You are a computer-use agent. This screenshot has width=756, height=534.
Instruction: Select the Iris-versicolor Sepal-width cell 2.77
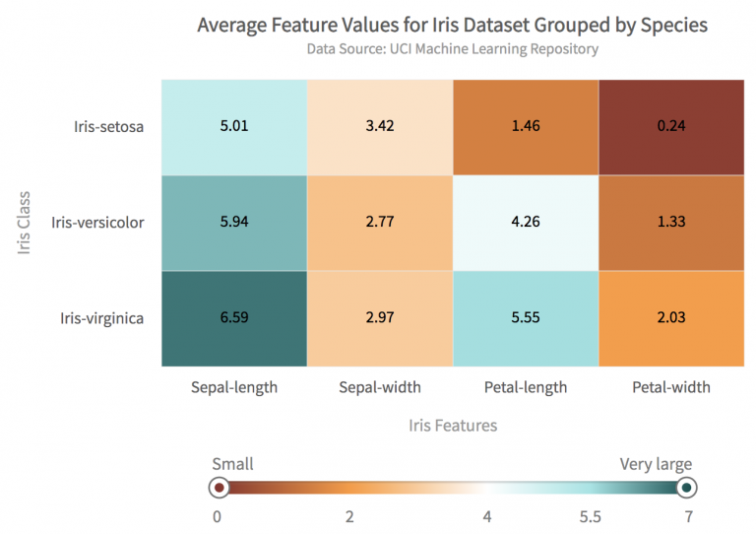pyautogui.click(x=380, y=222)
